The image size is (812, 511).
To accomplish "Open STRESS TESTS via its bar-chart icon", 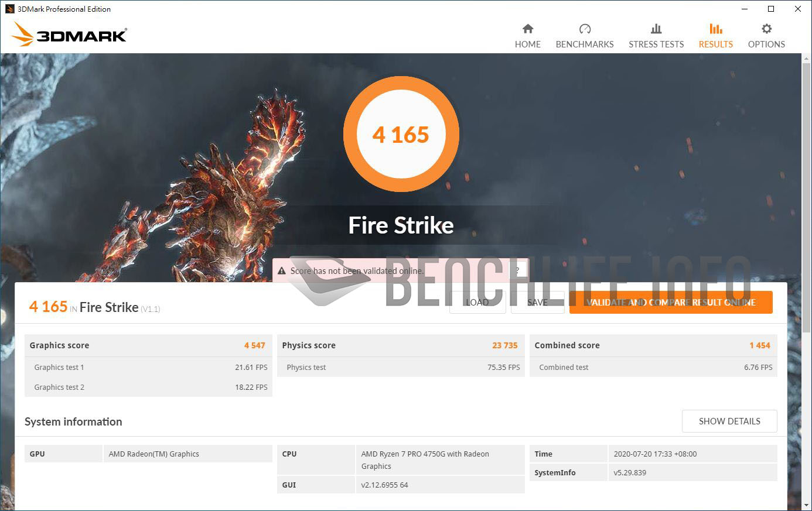I will click(x=656, y=28).
